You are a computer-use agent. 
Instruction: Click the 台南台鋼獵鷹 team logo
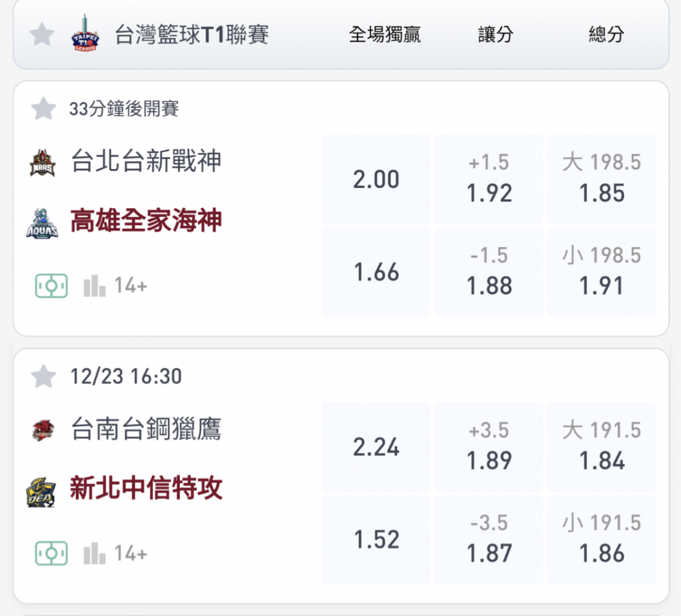pyautogui.click(x=44, y=430)
